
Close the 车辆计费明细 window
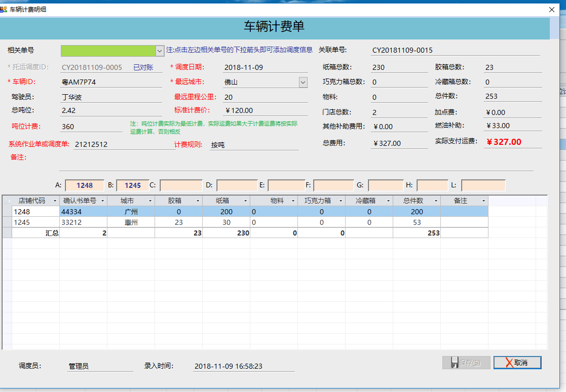(x=552, y=10)
